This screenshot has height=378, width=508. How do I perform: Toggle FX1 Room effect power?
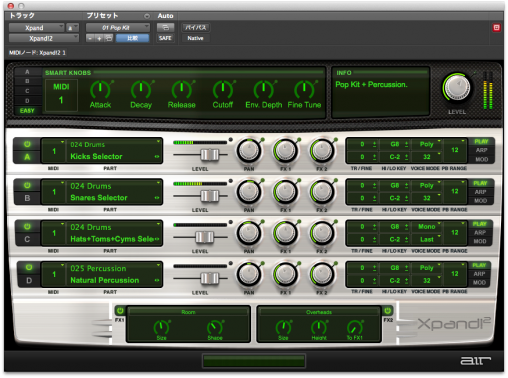[120, 311]
